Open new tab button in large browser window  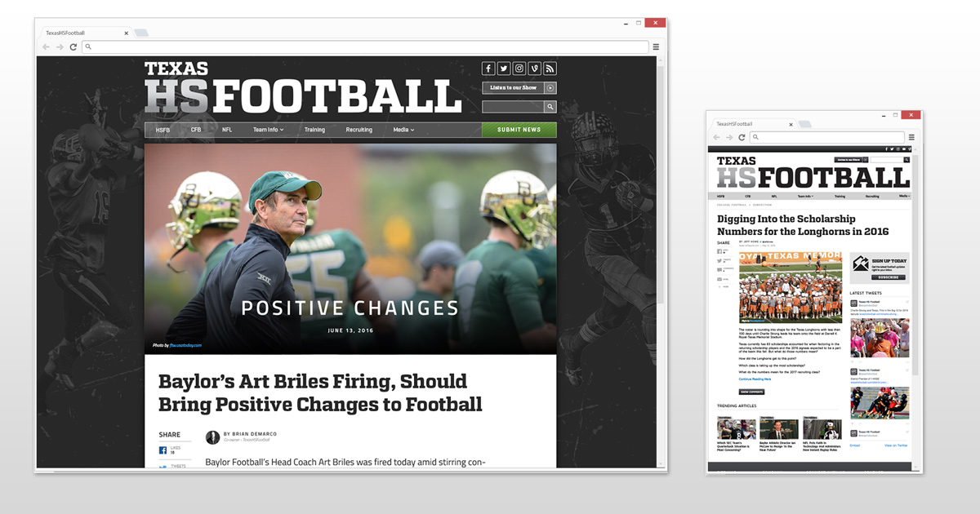[141, 33]
